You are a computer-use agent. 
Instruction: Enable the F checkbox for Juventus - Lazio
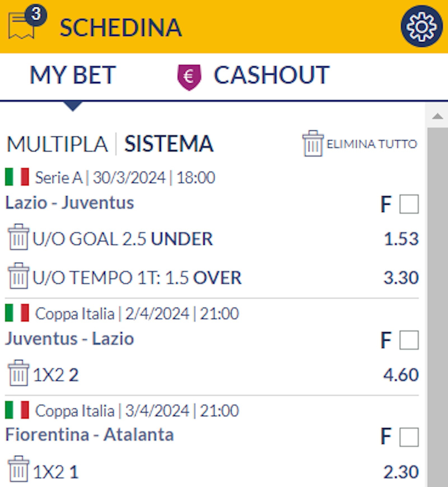click(409, 340)
